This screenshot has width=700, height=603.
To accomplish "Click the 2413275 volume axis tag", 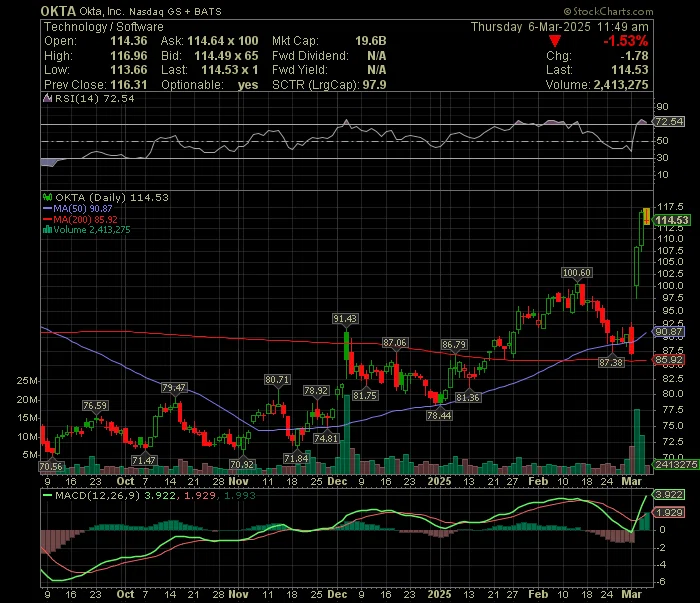I will (676, 465).
